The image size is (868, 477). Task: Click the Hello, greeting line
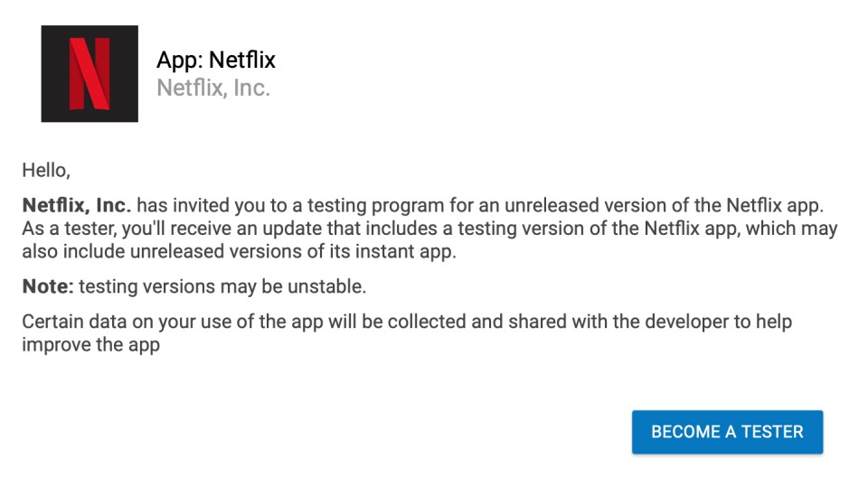point(46,171)
